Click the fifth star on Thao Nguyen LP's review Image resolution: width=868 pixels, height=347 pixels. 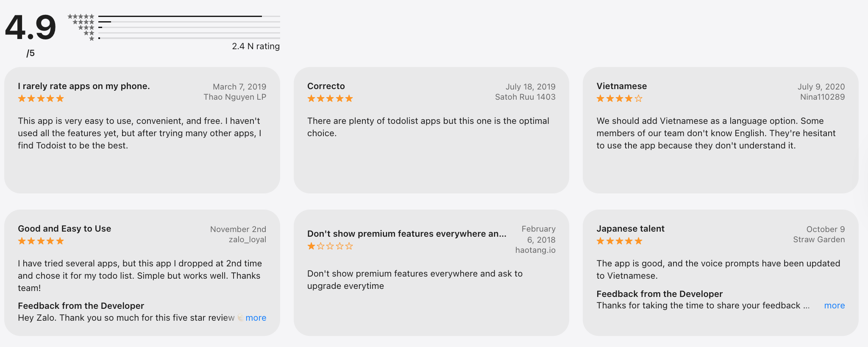(61, 98)
